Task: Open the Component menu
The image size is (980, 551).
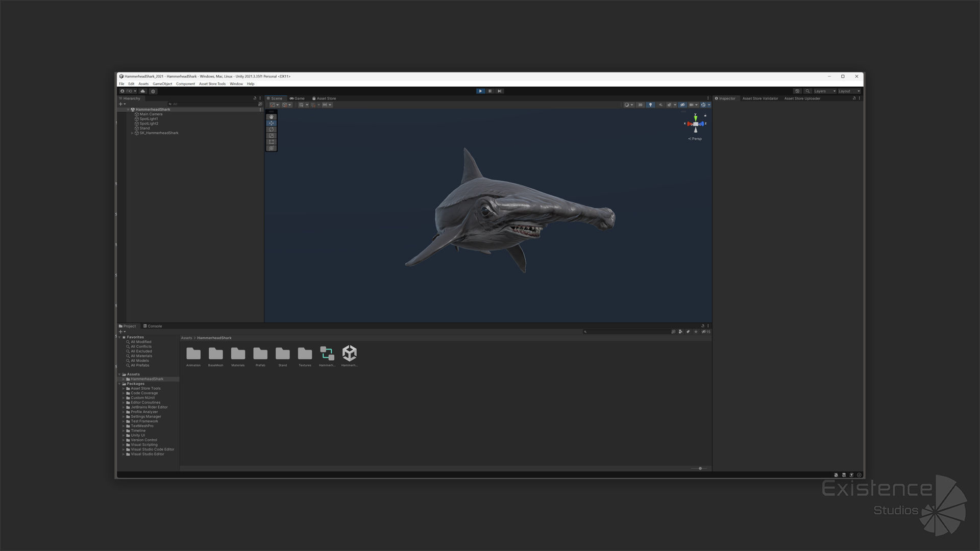Action: [x=185, y=84]
